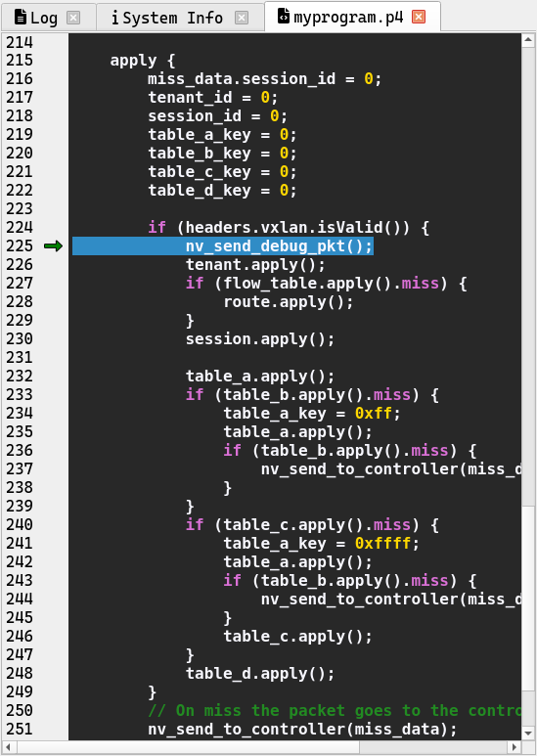Close the myprogram.p4 tab
Viewport: 537px width, 756px height.
tap(419, 17)
